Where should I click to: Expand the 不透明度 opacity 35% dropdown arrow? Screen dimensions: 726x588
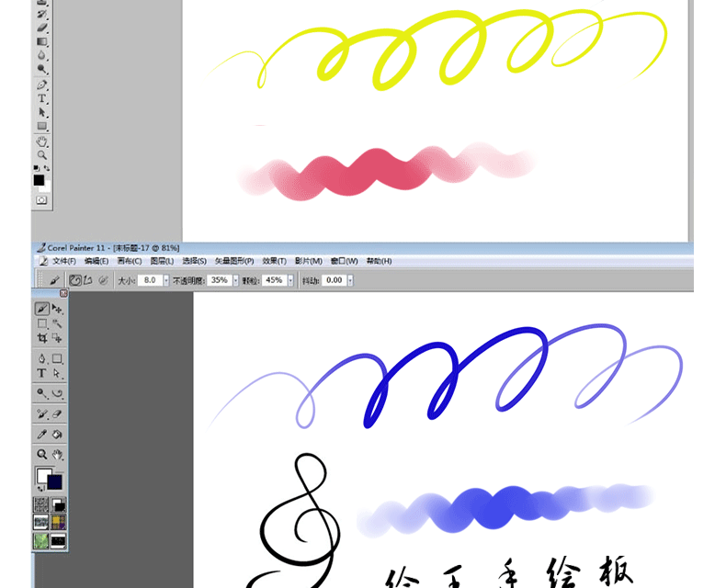(235, 280)
